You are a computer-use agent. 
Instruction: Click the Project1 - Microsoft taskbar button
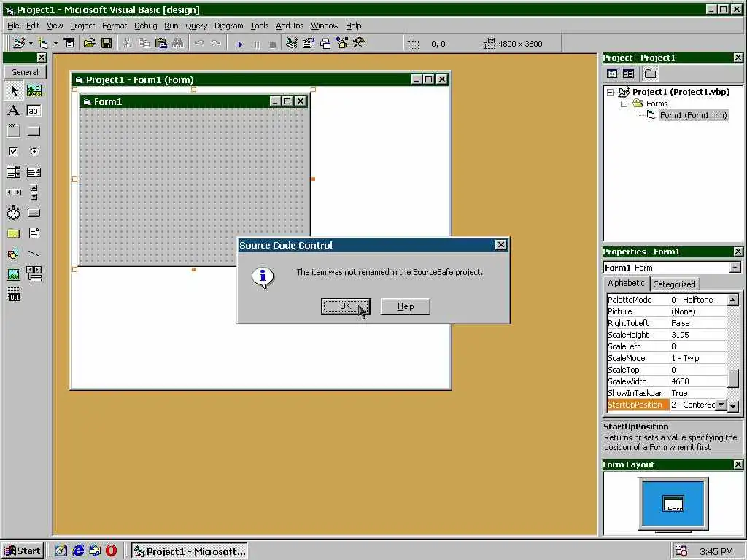[190, 551]
